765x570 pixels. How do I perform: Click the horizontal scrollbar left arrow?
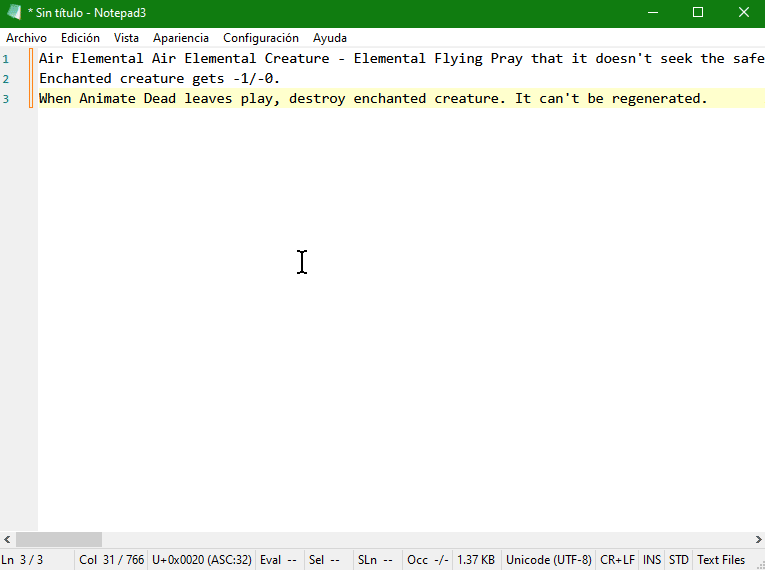coord(7,539)
